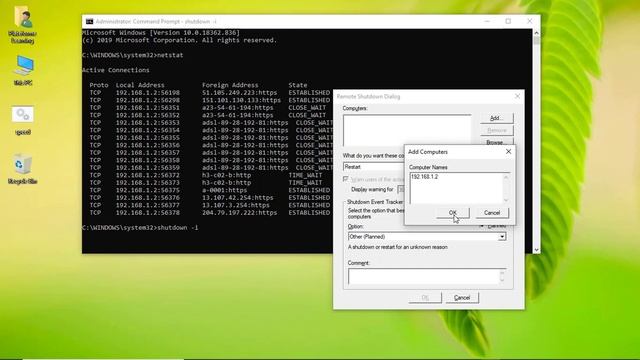The width and height of the screenshot is (640, 360).
Task: Click foreign address 204.79.197.222:https
Action: pyautogui.click(x=239, y=213)
